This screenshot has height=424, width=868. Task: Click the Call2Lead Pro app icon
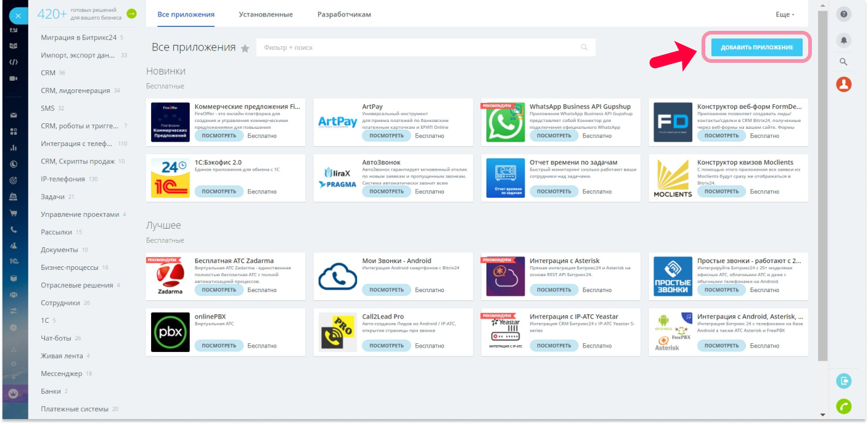click(x=338, y=332)
